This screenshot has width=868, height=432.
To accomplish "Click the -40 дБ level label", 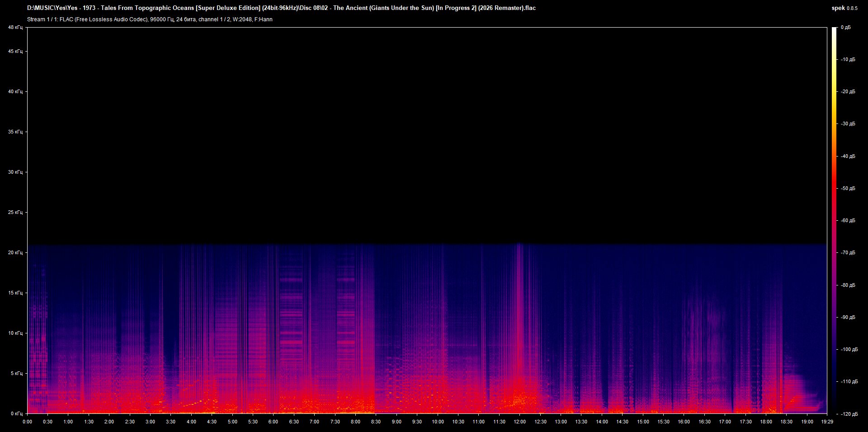I will [848, 156].
